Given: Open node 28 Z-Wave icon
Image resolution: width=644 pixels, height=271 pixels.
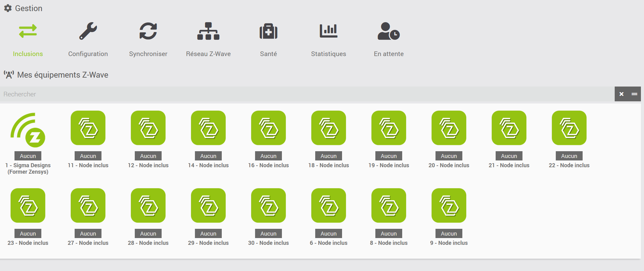Looking at the screenshot, I should (x=148, y=205).
